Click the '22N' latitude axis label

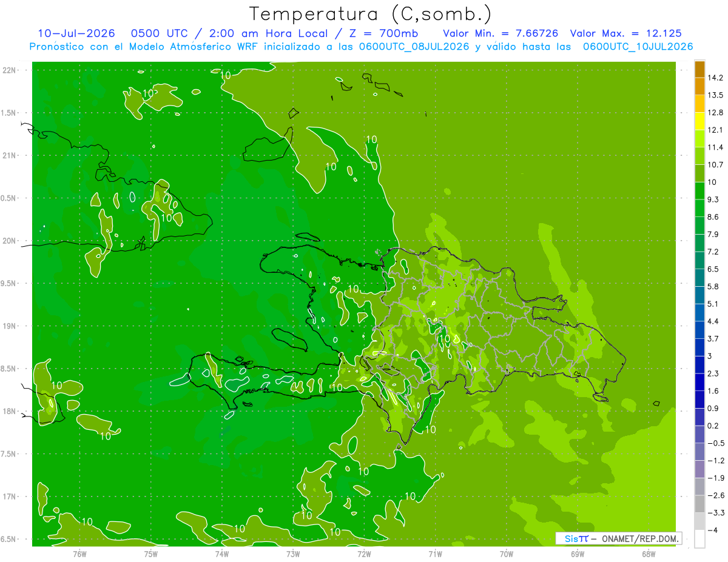pos(10,70)
